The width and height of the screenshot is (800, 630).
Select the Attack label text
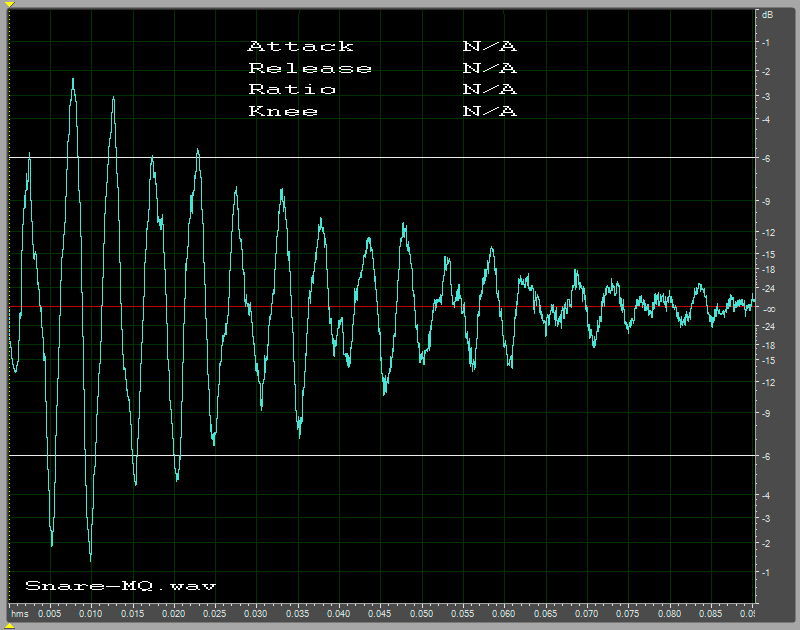click(300, 46)
